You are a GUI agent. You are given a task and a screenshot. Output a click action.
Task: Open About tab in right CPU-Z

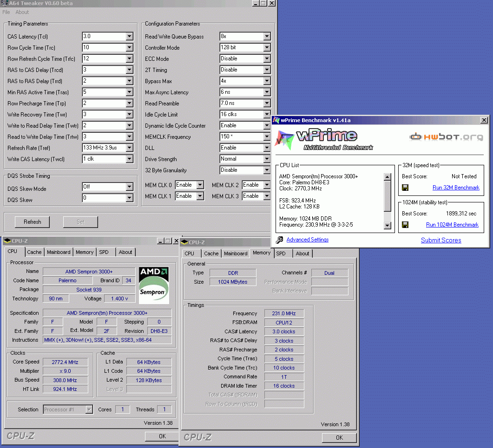click(302, 253)
